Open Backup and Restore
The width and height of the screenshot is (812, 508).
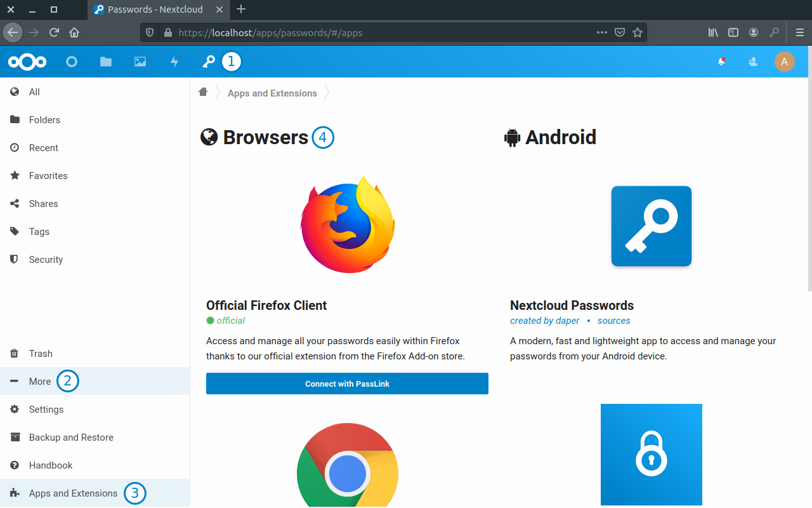[95, 438]
